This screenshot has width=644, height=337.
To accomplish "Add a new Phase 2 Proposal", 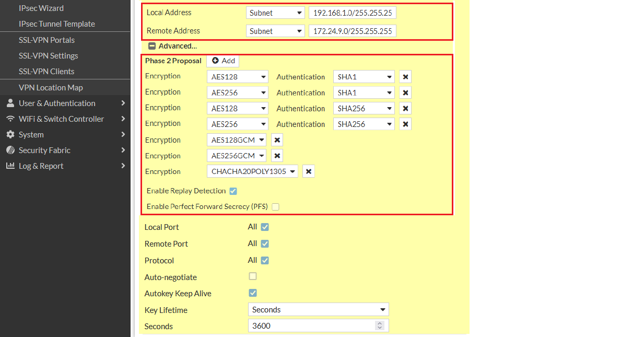I will [x=223, y=61].
